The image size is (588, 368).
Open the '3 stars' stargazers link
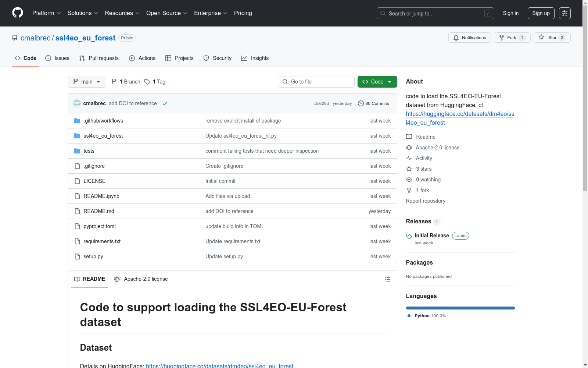pos(424,169)
